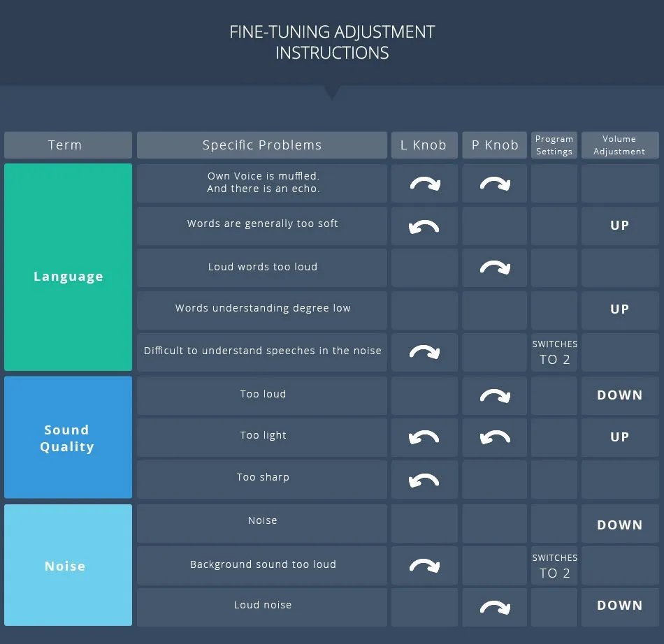
Task: Click the blue Sound Quality category block
Action: pyautogui.click(x=68, y=437)
